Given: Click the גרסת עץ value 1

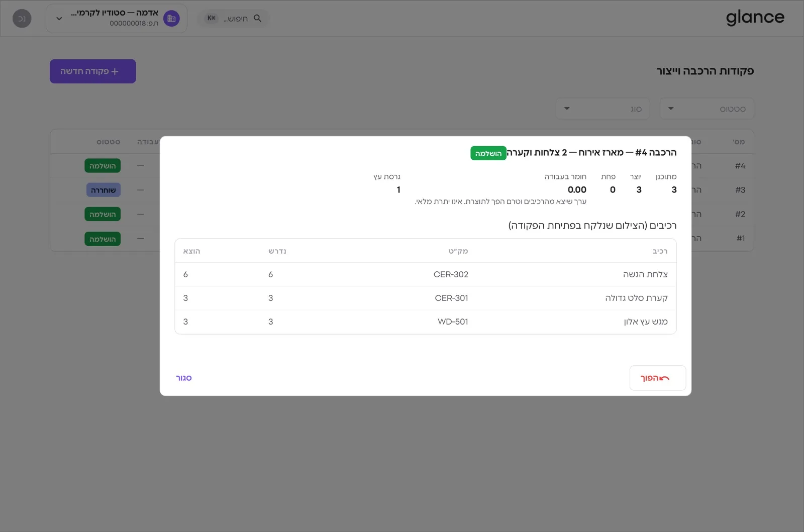Looking at the screenshot, I should (x=398, y=189).
